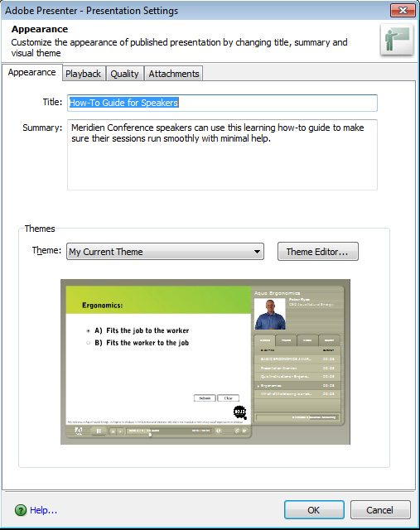
Task: Open the Theme dropdown list
Action: [165, 252]
